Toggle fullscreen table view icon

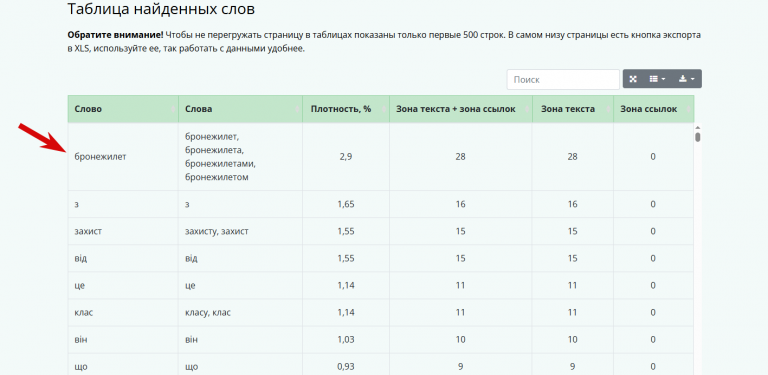pos(633,79)
